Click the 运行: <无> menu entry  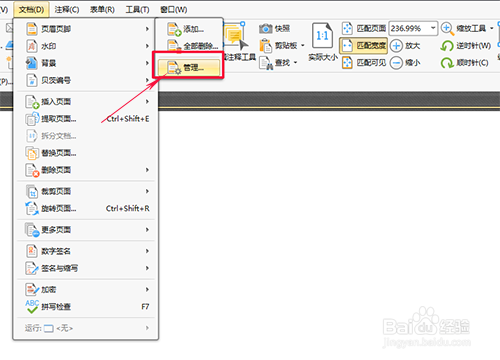point(85,328)
